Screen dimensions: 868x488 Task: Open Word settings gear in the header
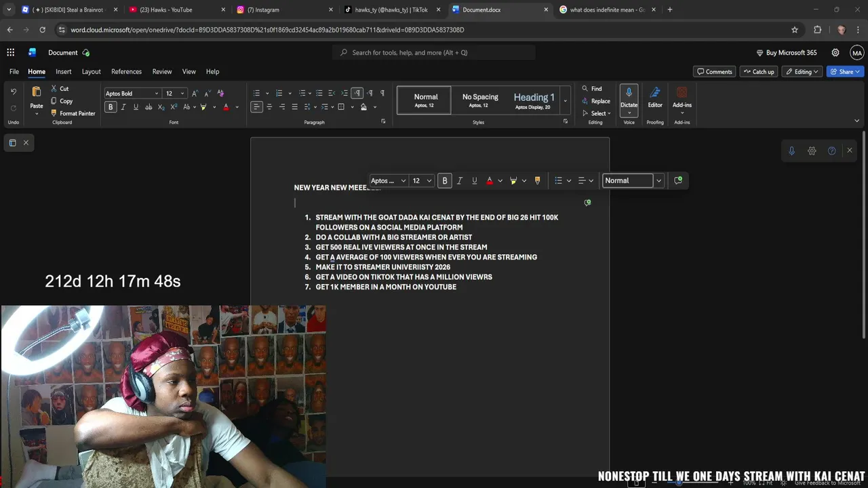click(835, 52)
